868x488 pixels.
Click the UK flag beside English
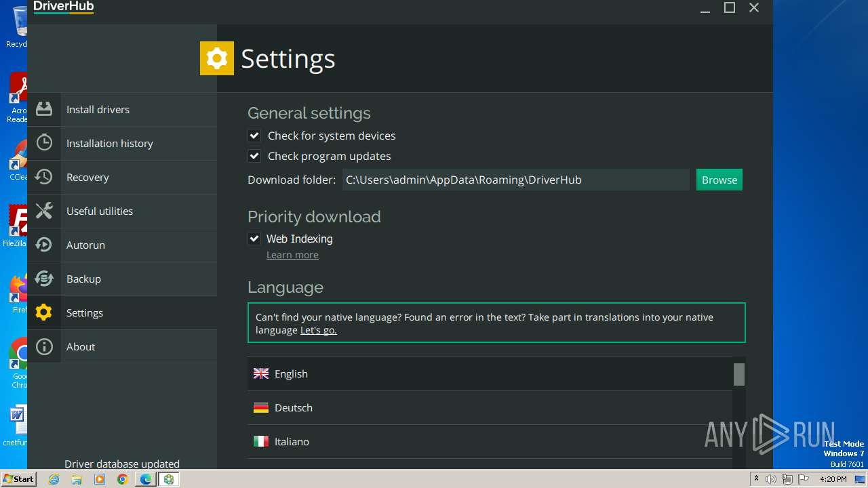(x=261, y=373)
